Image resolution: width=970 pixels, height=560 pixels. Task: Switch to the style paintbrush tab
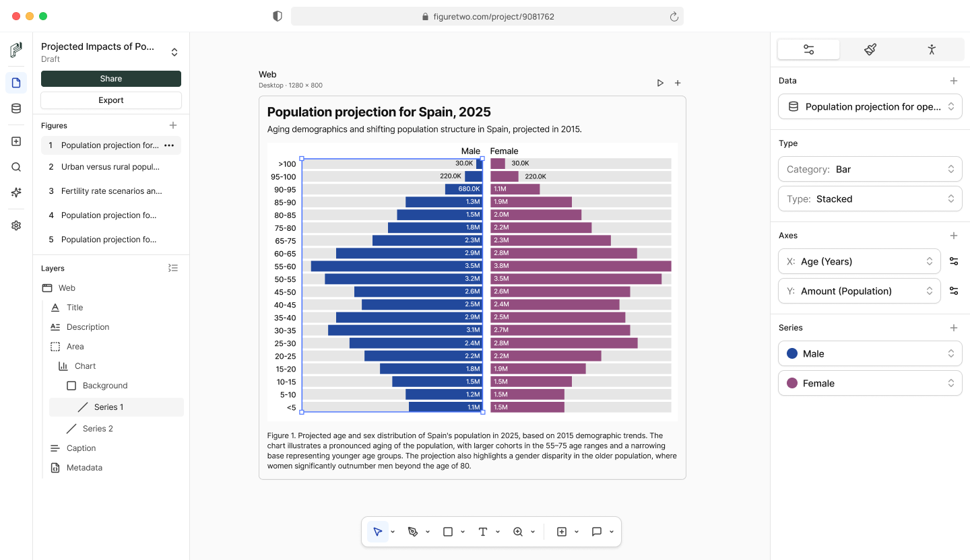click(x=870, y=49)
